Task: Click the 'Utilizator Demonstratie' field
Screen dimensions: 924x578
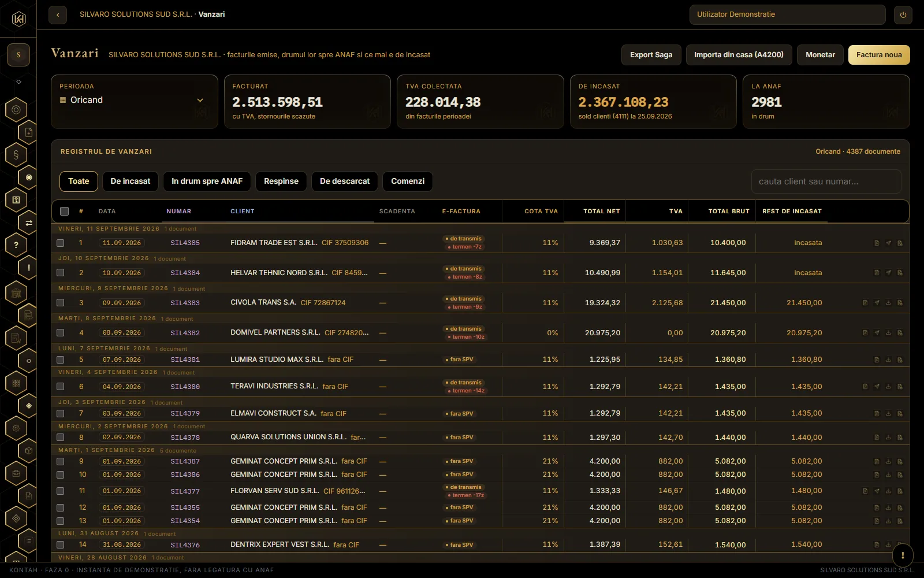Action: [787, 14]
